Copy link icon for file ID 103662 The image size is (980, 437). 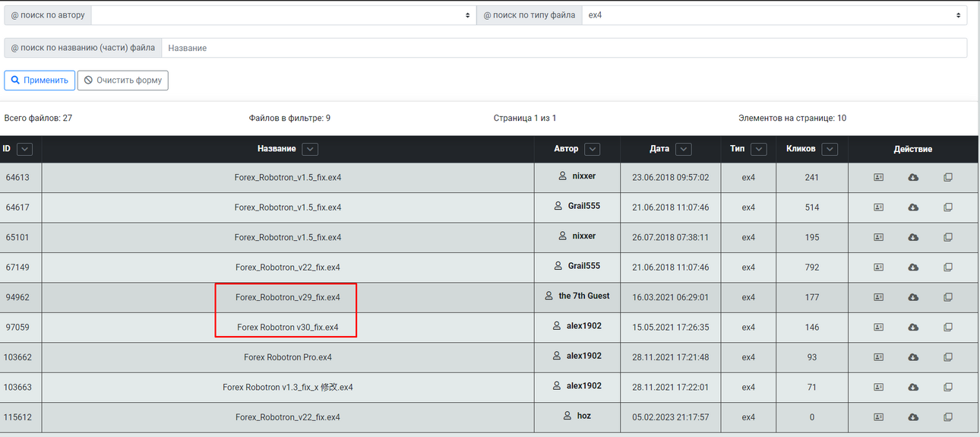947,357
